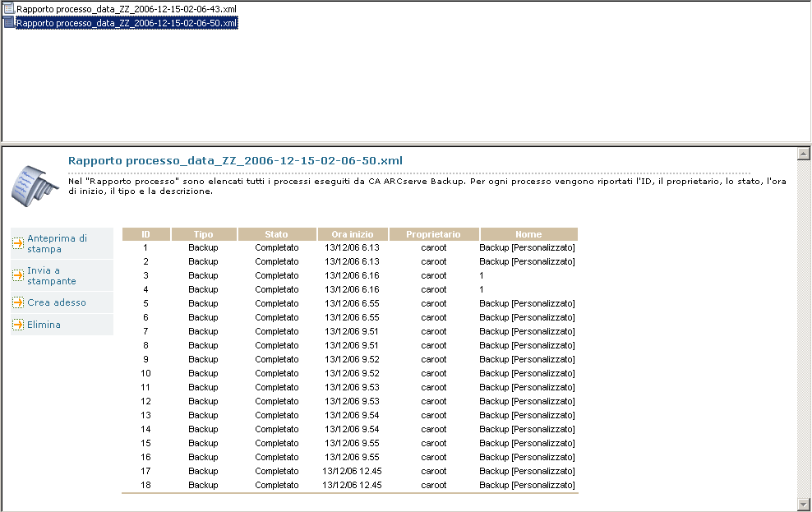Click the arrow icon next to Invia a stampante
This screenshot has width=812, height=512.
pos(18,275)
